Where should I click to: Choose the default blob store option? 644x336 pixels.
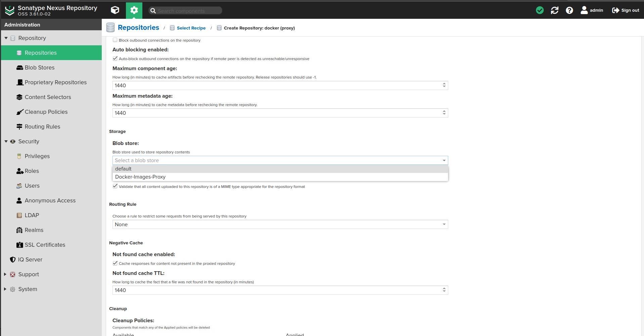tap(123, 169)
